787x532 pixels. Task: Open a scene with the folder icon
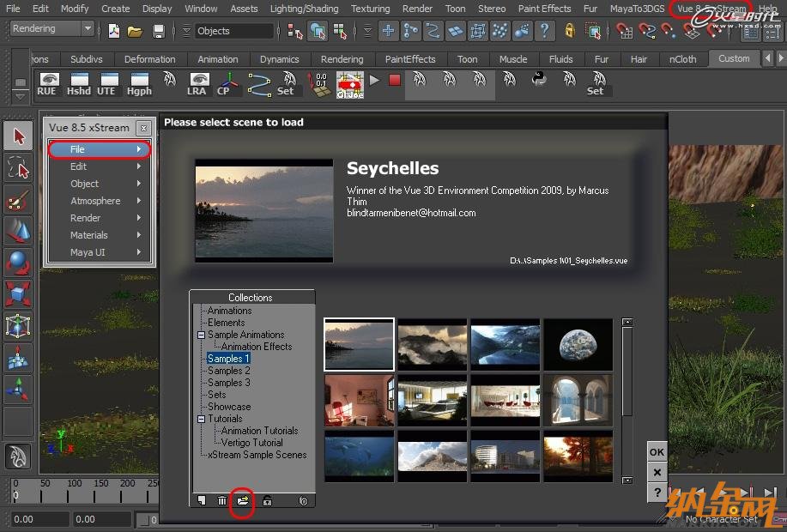coord(135,31)
